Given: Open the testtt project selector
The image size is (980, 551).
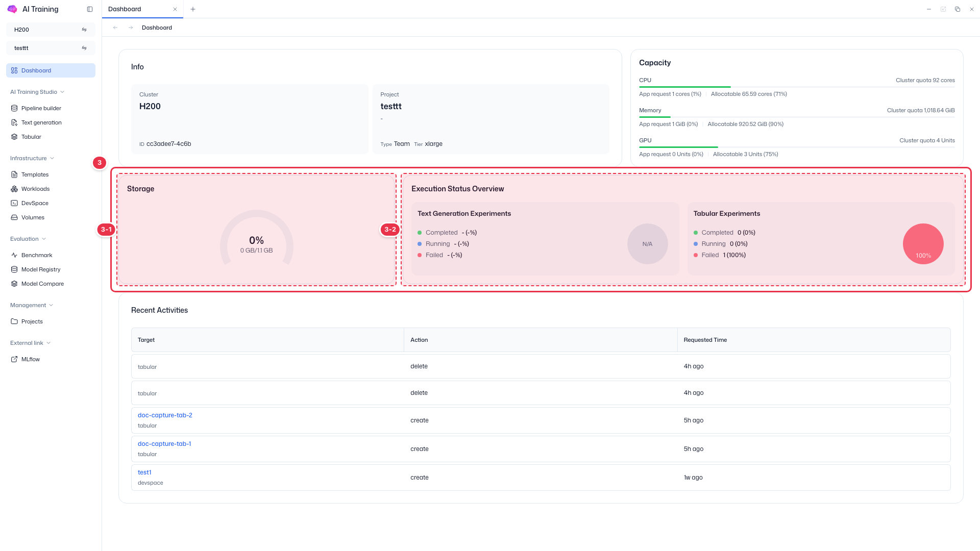Looking at the screenshot, I should tap(51, 48).
